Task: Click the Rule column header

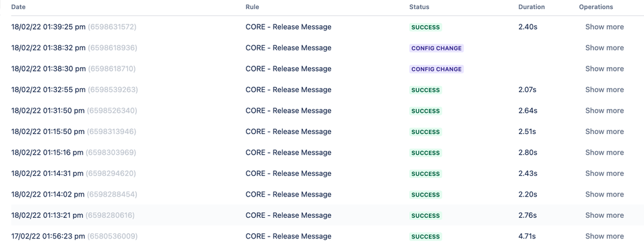Action: [252, 7]
